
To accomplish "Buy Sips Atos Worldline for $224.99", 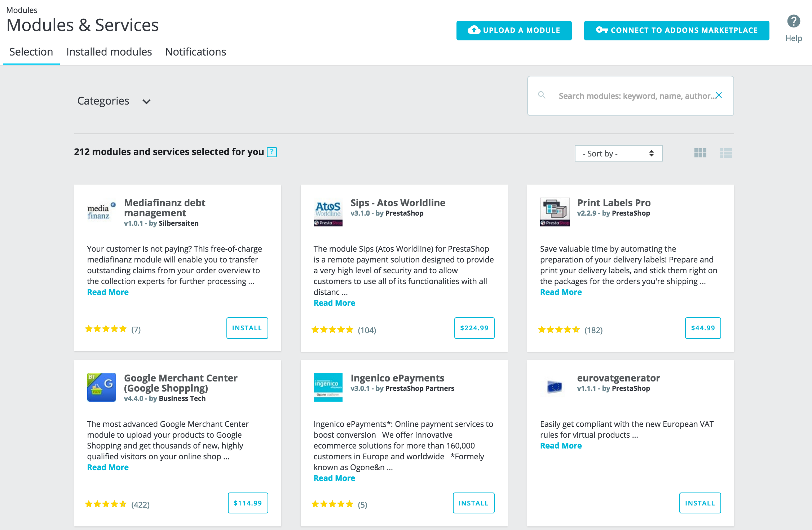I will [x=474, y=328].
